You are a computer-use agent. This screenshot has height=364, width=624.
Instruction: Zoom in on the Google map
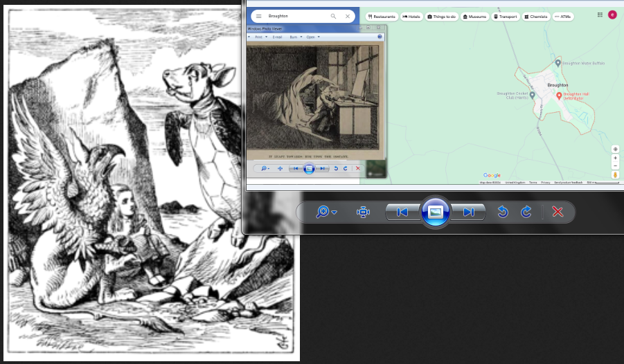[x=615, y=158]
